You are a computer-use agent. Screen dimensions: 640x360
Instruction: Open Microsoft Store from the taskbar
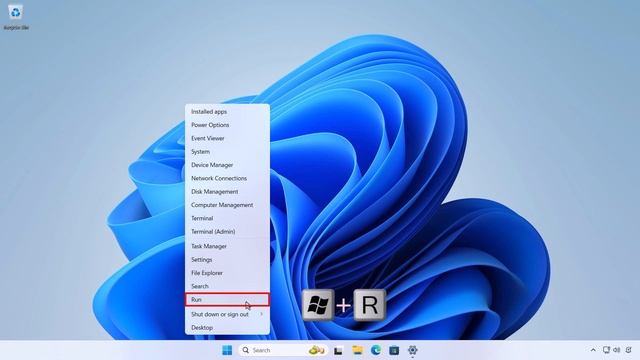coord(394,350)
